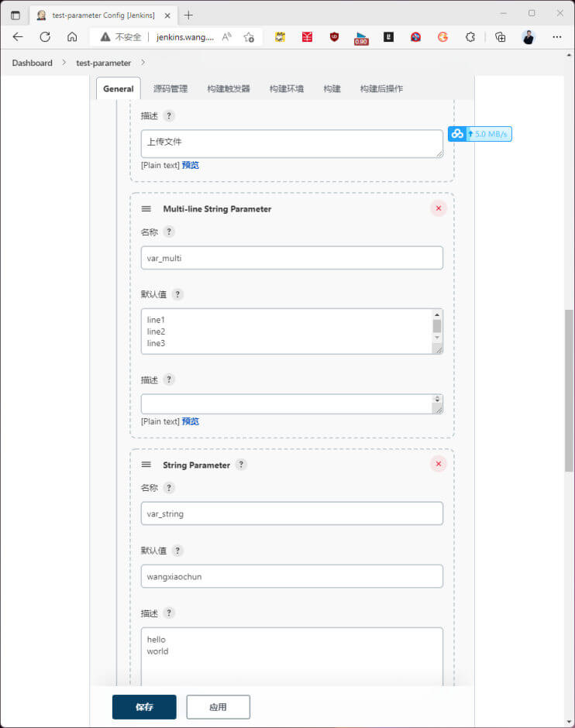Open help for var_string name field
This screenshot has height=728, width=575.
click(169, 487)
